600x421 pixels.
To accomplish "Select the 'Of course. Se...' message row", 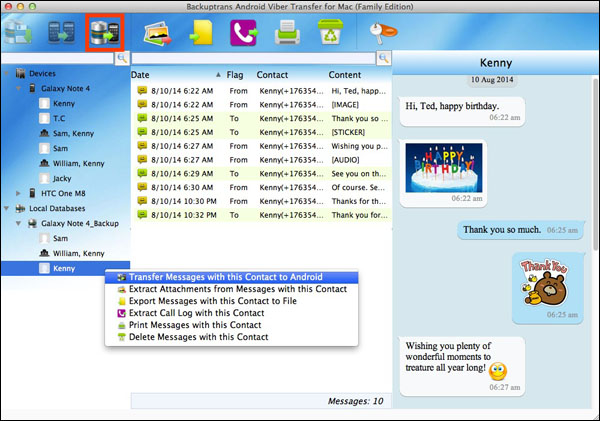I will [263, 187].
